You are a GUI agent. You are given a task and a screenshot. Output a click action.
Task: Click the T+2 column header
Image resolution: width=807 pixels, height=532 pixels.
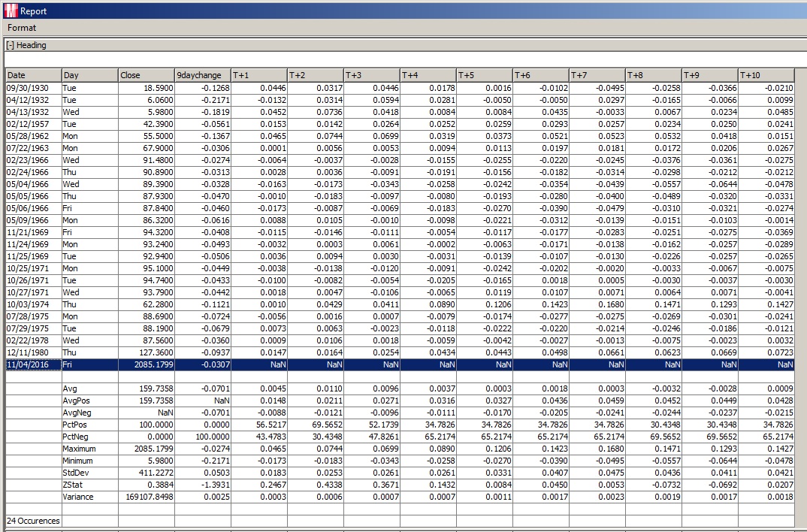coord(316,75)
